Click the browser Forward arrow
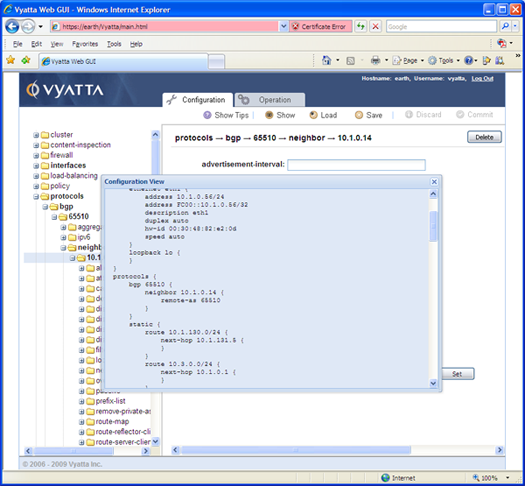 [x=28, y=26]
